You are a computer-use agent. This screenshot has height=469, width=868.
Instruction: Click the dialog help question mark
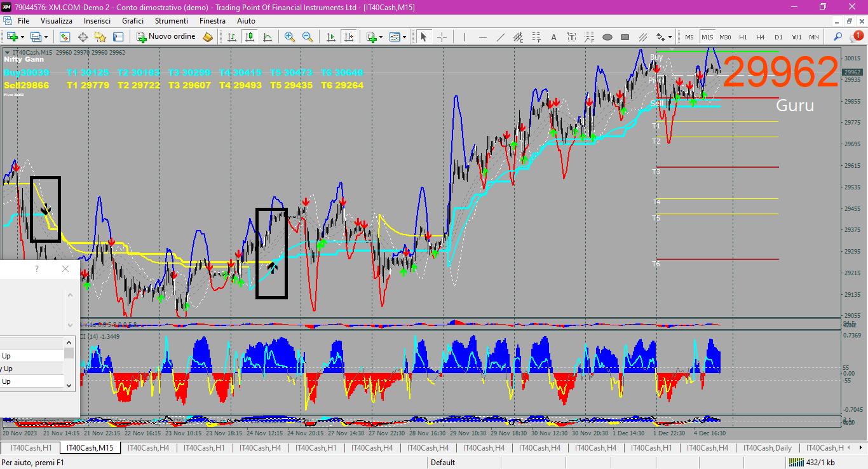(37, 269)
